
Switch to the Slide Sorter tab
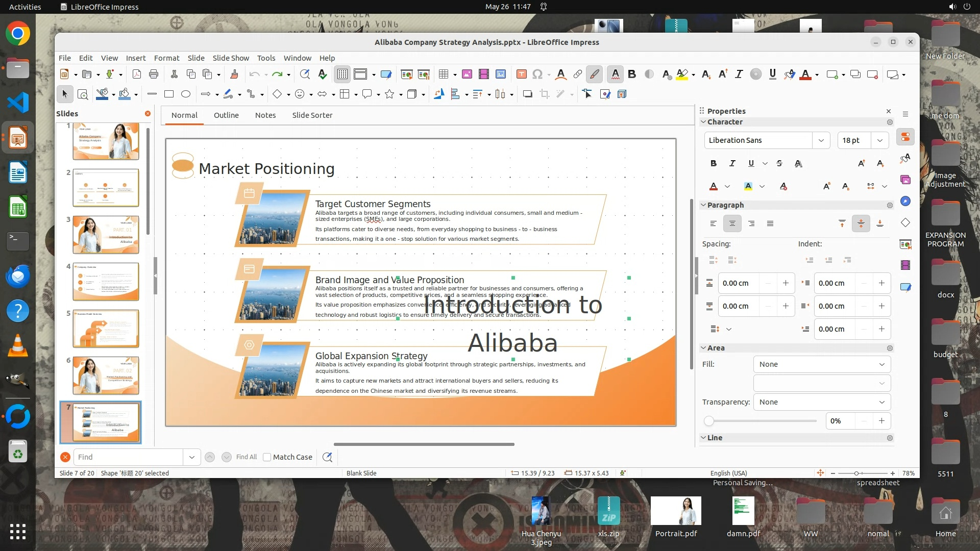[x=312, y=115]
